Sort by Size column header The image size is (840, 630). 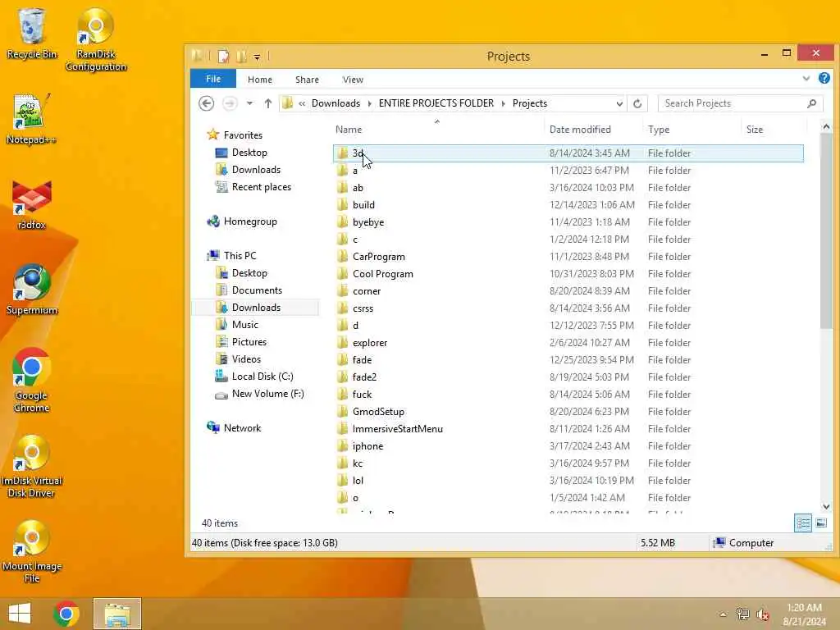774,129
